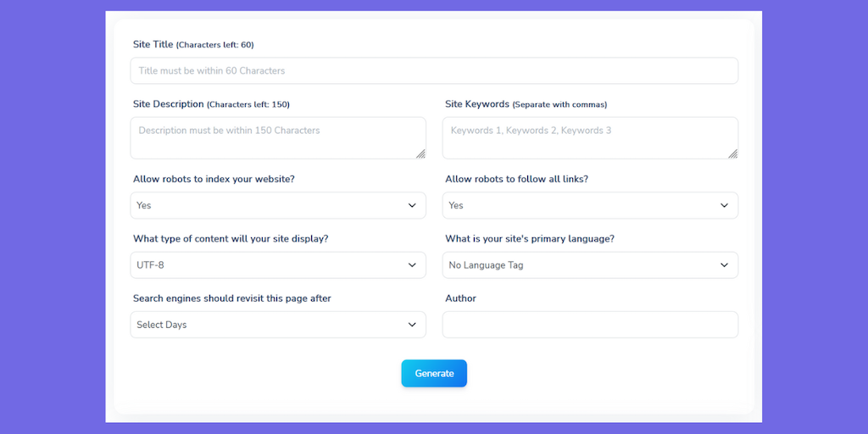Screen dimensions: 868x434
Task: Click the Site Title label
Action: click(153, 44)
